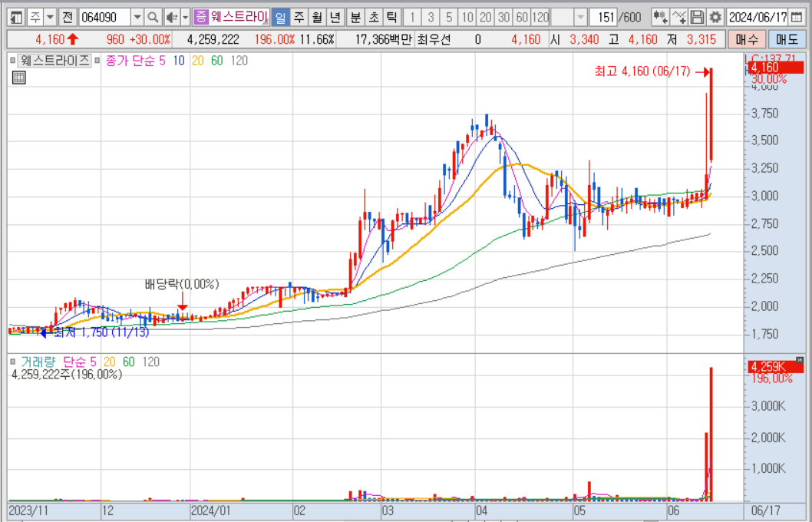This screenshot has width=812, height=522.
Task: Click the add indicator line icon
Action: coord(678,17)
